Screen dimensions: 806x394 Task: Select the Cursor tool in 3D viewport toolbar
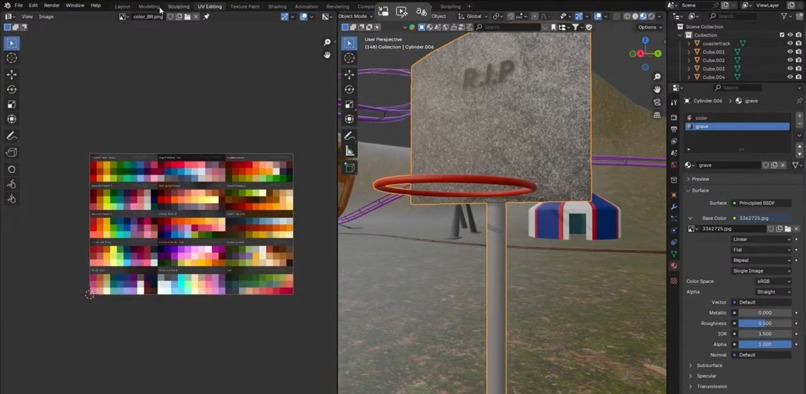(x=350, y=58)
